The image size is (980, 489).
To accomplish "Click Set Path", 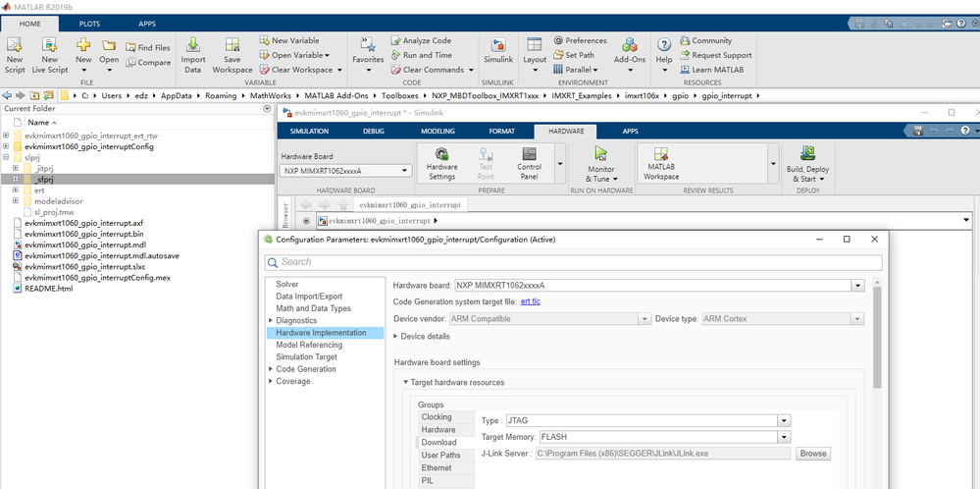I will (574, 55).
